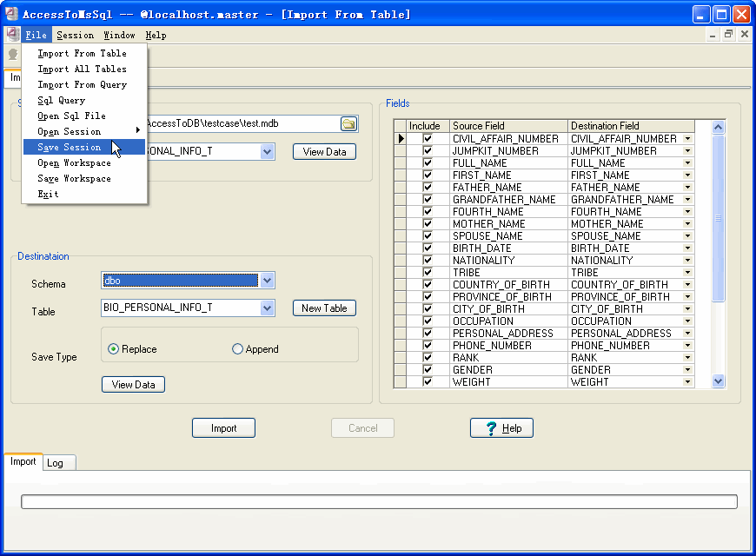Screen dimensions: 756x556
Task: Uncheck Include for CIVIL_AFFAIR_NUMBER
Action: pyautogui.click(x=428, y=138)
